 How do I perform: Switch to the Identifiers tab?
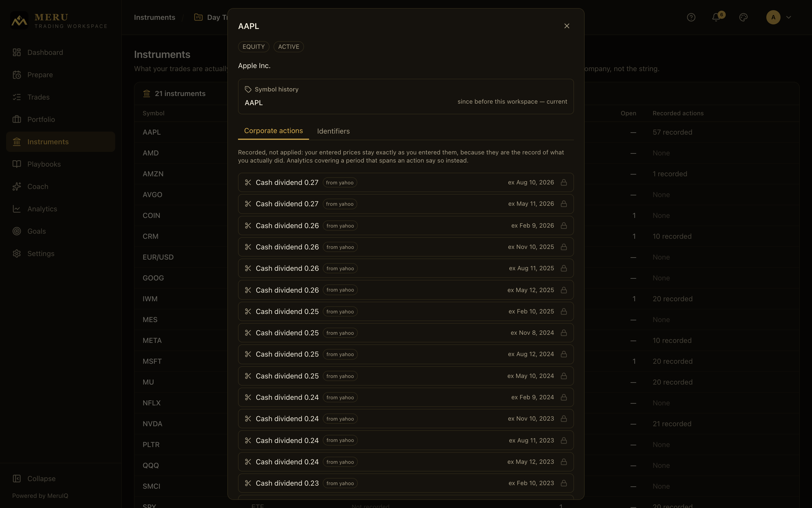333,131
